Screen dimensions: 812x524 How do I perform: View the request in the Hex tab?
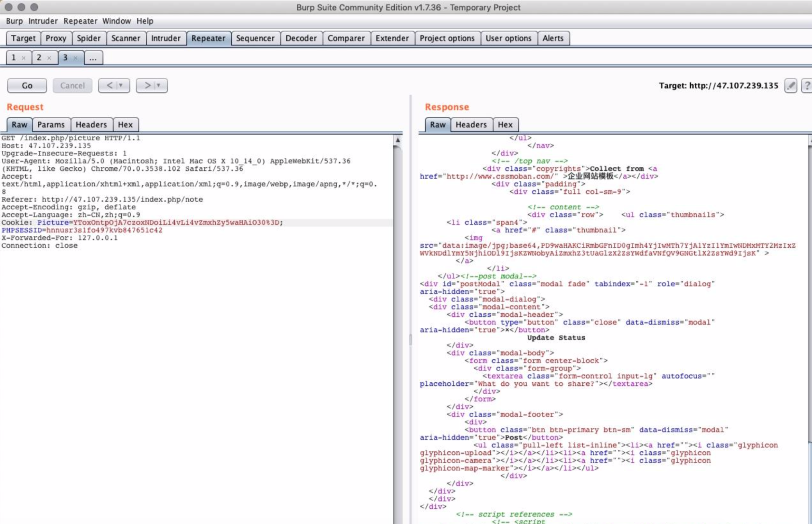click(x=125, y=125)
